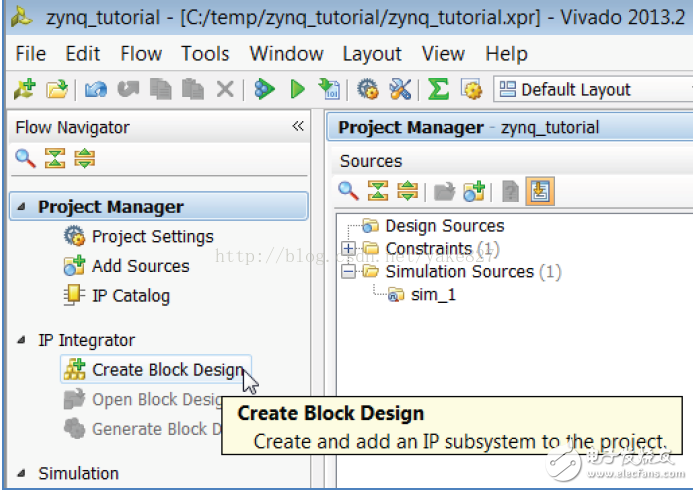
Task: Open IP Catalog in Project Manager
Action: tap(130, 295)
